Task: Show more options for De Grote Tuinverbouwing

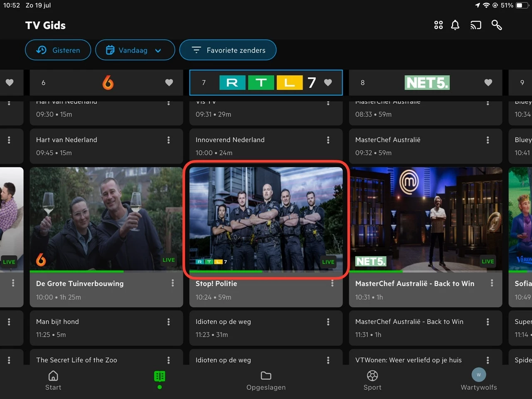Action: point(172,283)
